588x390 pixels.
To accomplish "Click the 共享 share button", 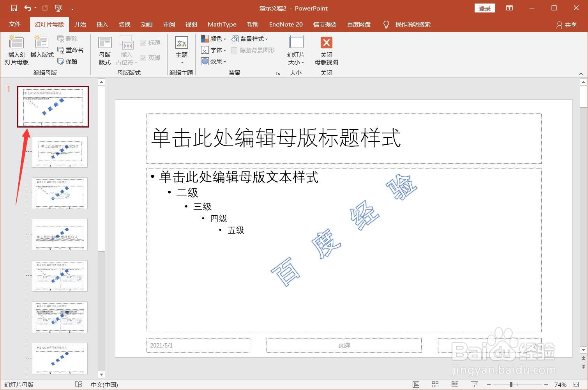I will point(567,25).
